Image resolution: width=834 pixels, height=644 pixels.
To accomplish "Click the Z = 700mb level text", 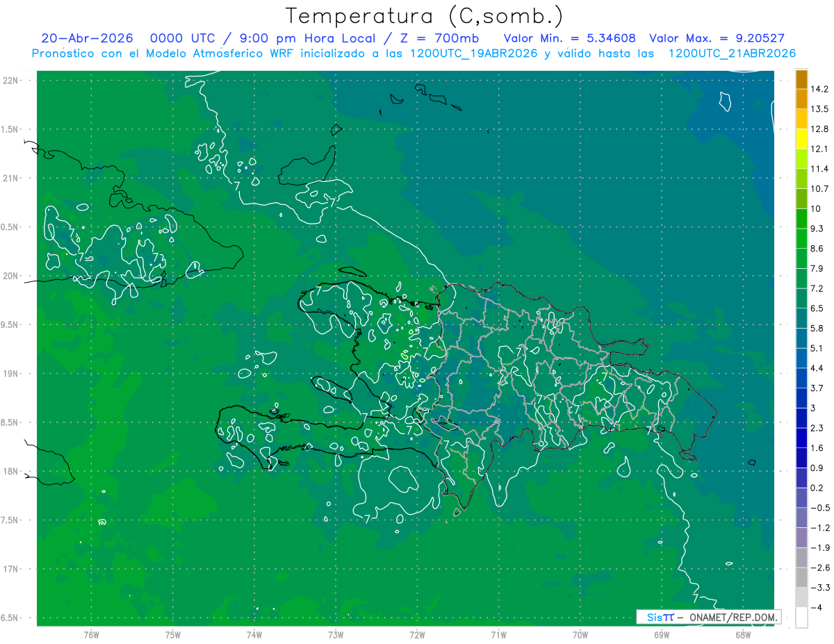I will tap(439, 38).
